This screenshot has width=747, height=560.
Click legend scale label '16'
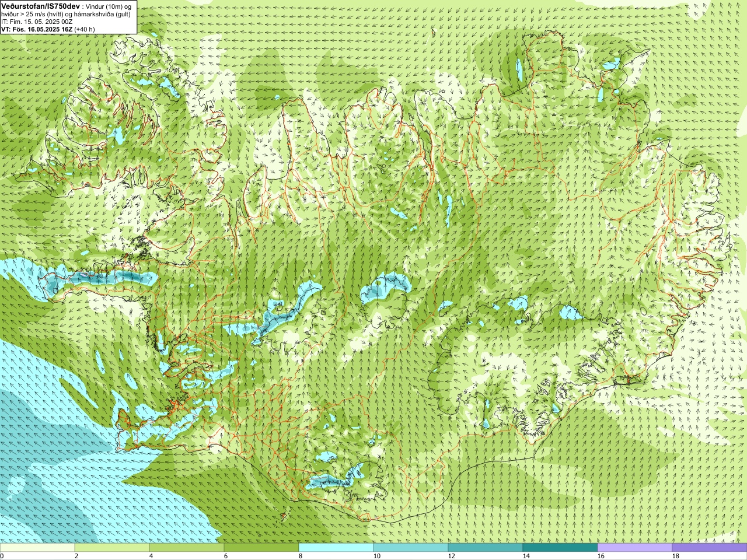[601, 556]
